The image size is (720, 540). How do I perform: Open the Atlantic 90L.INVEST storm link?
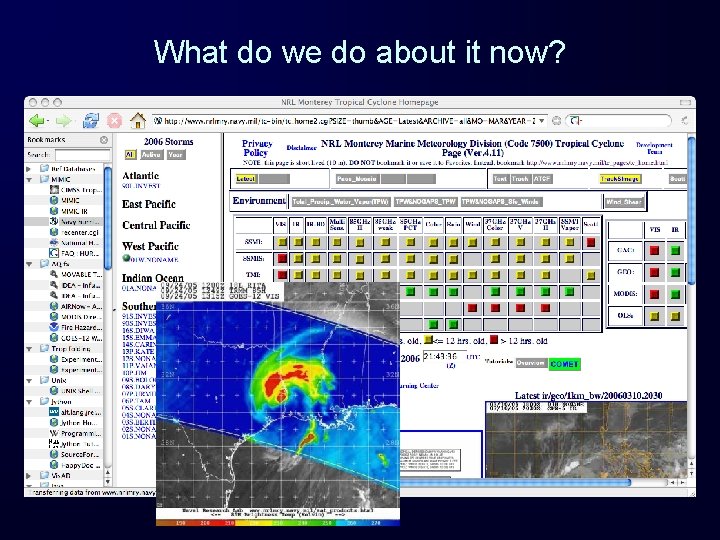pos(141,186)
